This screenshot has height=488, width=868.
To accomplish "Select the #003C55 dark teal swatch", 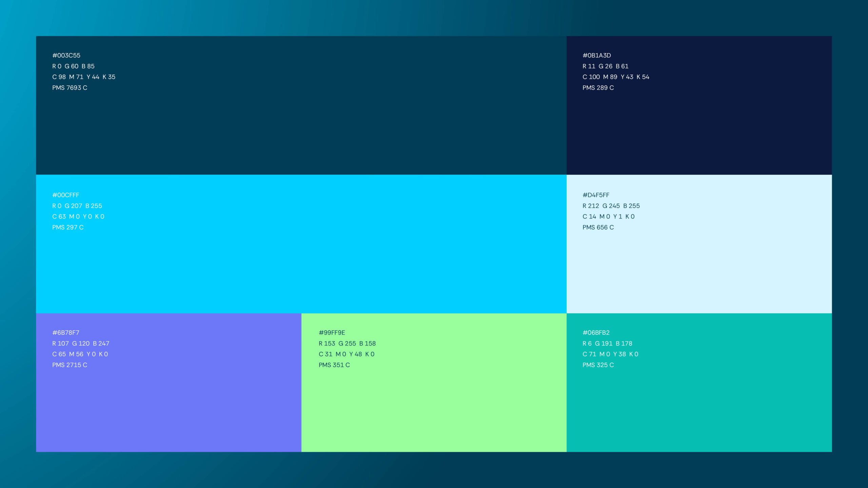I will 301,105.
